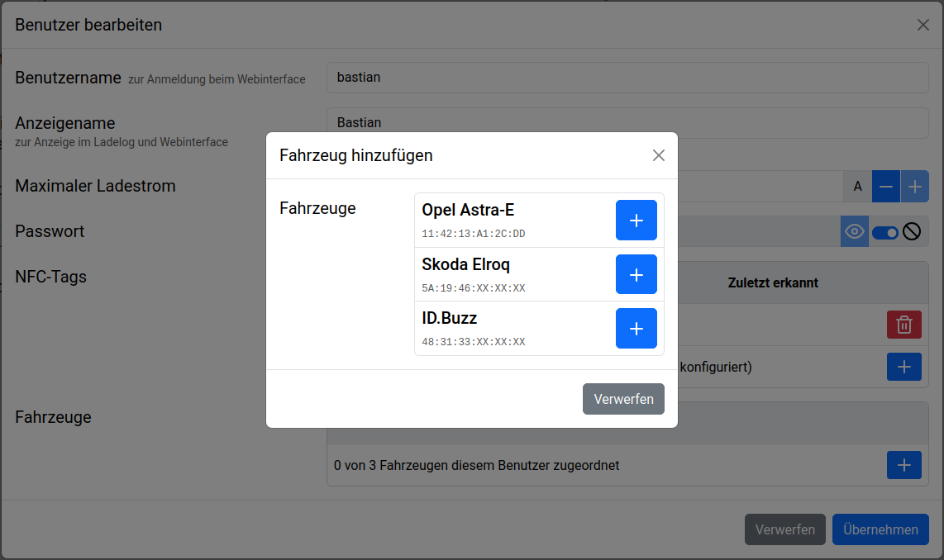Add the Opel Astra-E vehicle
The width and height of the screenshot is (944, 560).
pos(636,221)
